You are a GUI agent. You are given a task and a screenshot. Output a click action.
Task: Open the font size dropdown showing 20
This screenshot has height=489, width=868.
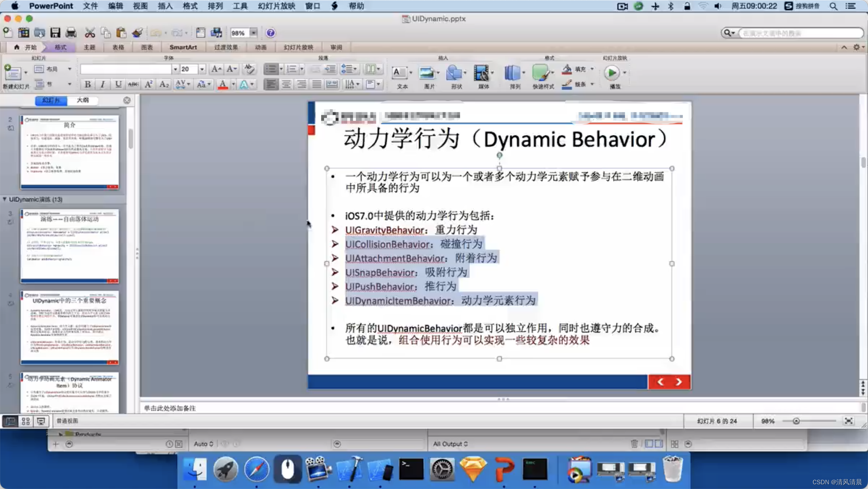coord(202,69)
